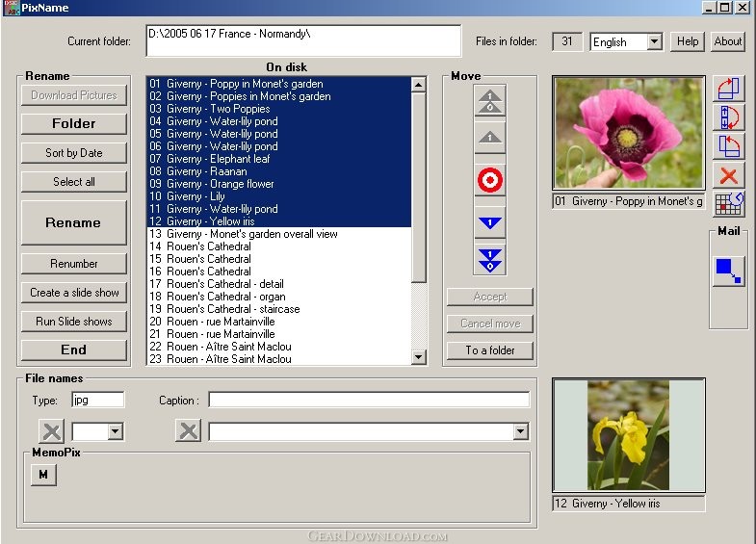Click Create a slide show
The image size is (756, 544).
tap(74, 293)
